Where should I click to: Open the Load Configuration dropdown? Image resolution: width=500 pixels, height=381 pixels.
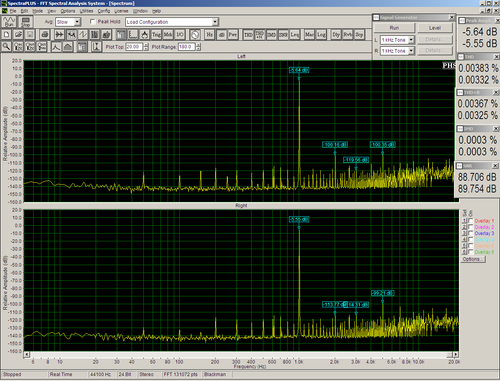click(x=215, y=22)
